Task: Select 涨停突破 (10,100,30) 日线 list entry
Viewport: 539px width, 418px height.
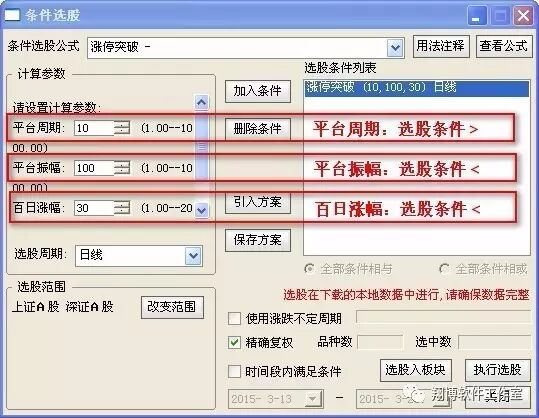Action: [x=417, y=88]
